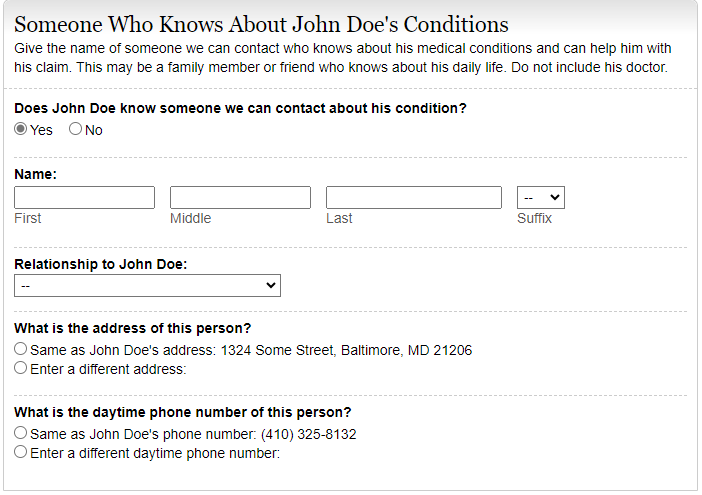
Task: Choose Same as John Doe's address option
Action: 21,350
